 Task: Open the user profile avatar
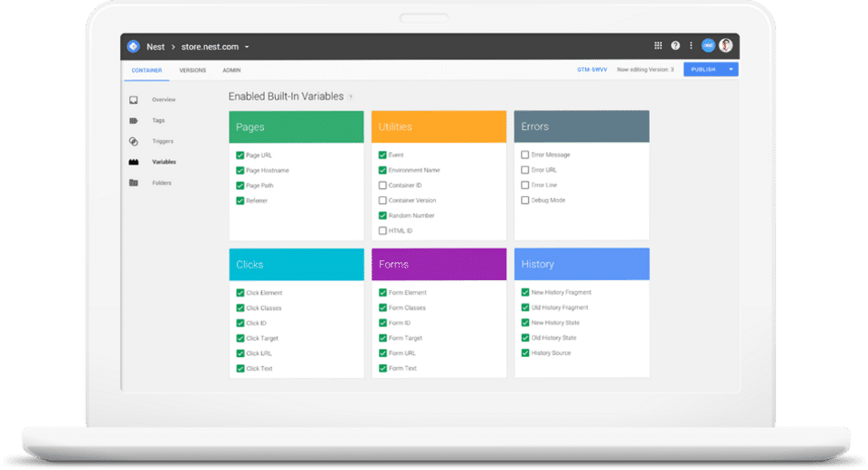726,45
